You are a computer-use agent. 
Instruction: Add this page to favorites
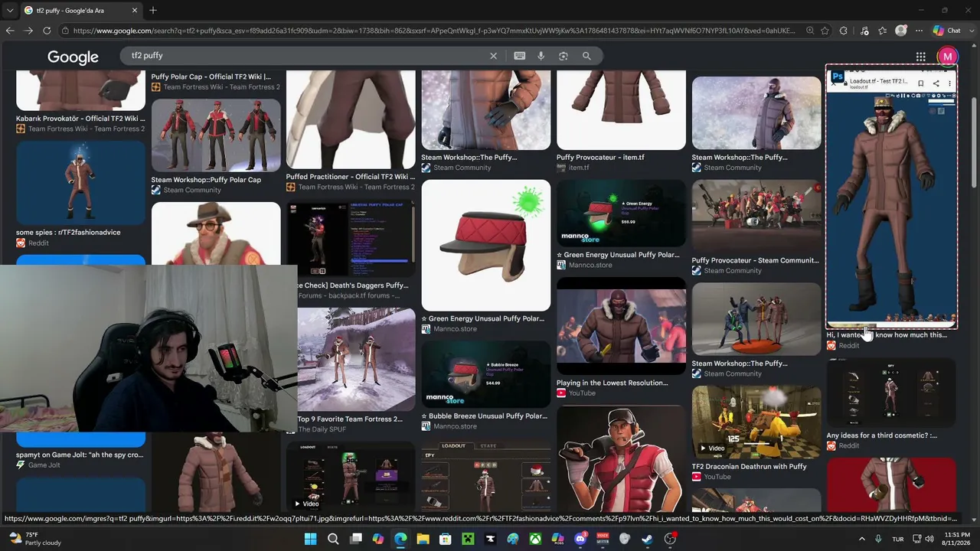[825, 31]
